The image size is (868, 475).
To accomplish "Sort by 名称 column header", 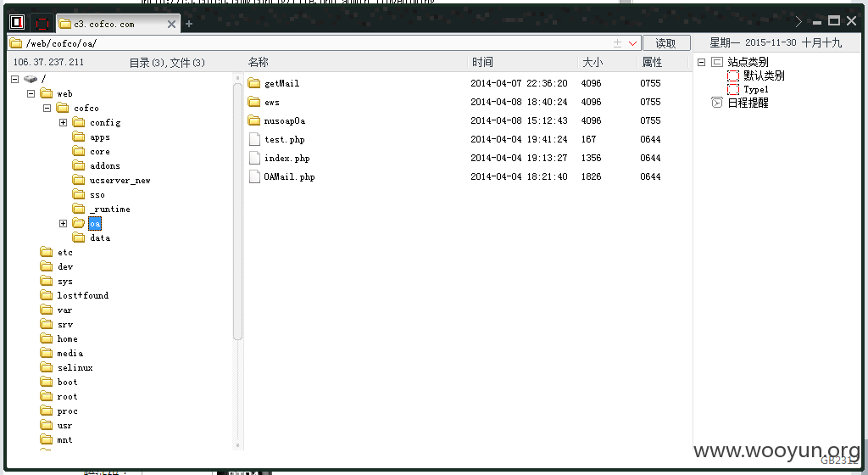I will point(258,62).
